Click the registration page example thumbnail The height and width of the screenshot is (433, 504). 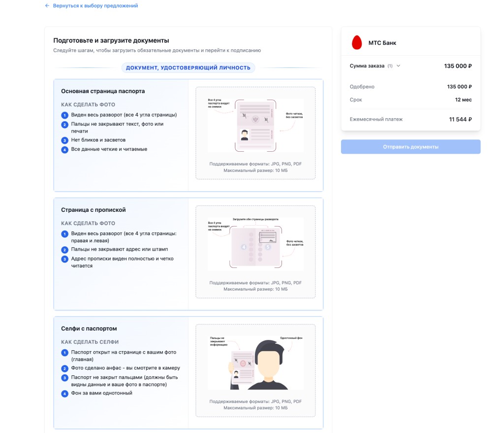[x=254, y=244]
